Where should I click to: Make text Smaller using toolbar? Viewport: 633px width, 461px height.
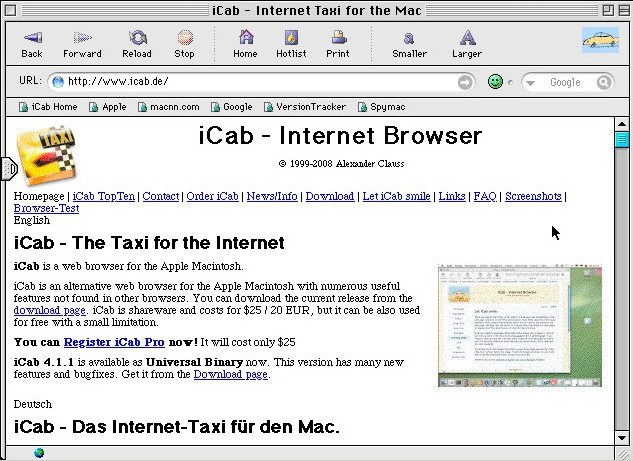click(409, 43)
